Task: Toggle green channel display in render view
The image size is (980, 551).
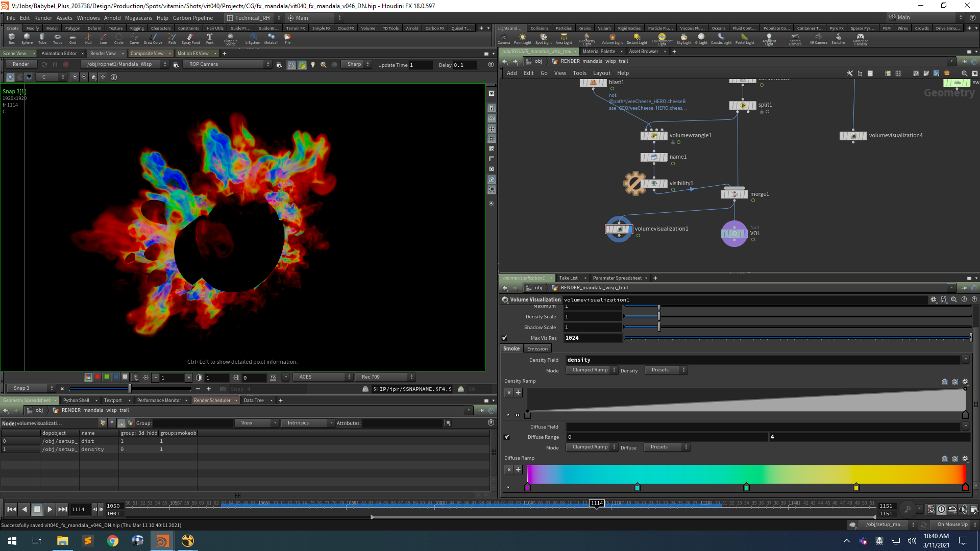Action: click(107, 377)
